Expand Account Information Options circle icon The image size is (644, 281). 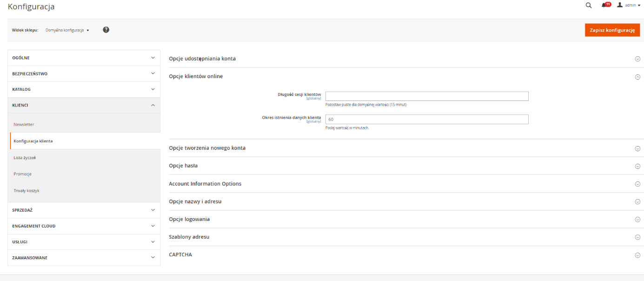pos(637,184)
